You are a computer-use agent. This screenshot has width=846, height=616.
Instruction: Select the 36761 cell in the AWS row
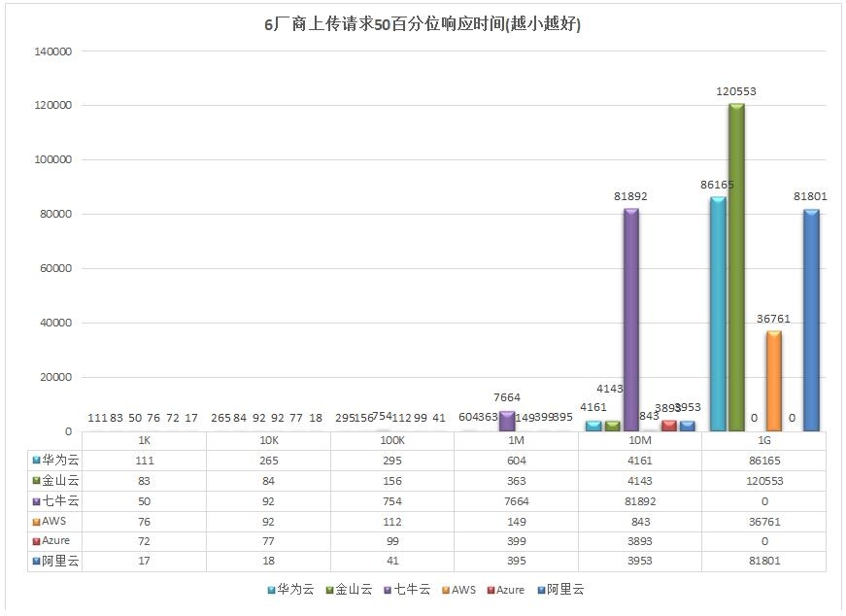click(763, 521)
